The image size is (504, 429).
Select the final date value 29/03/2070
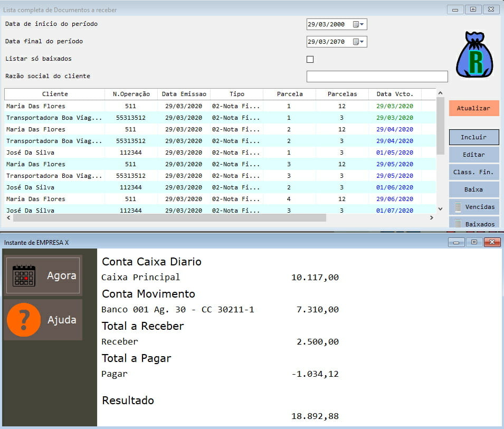(326, 42)
